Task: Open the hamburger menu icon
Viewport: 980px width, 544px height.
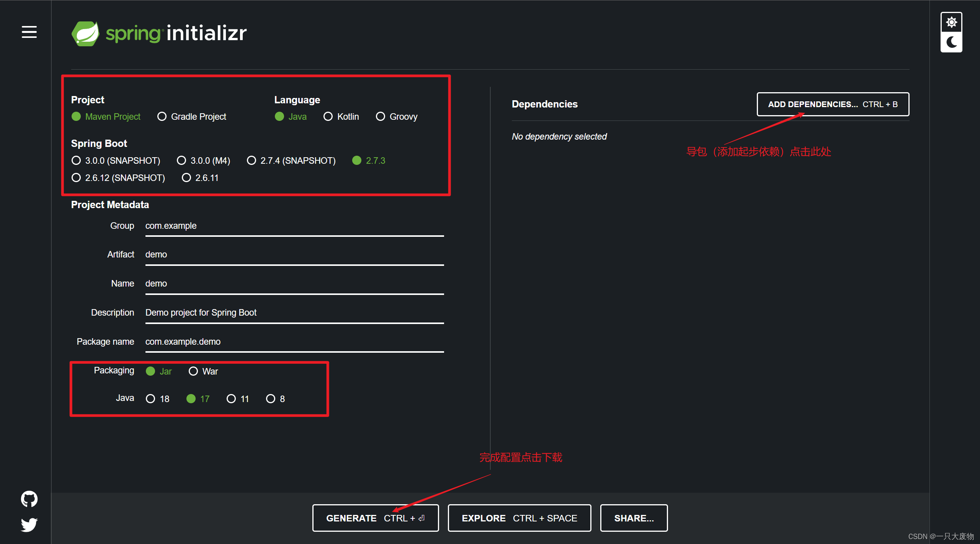Action: 29,32
